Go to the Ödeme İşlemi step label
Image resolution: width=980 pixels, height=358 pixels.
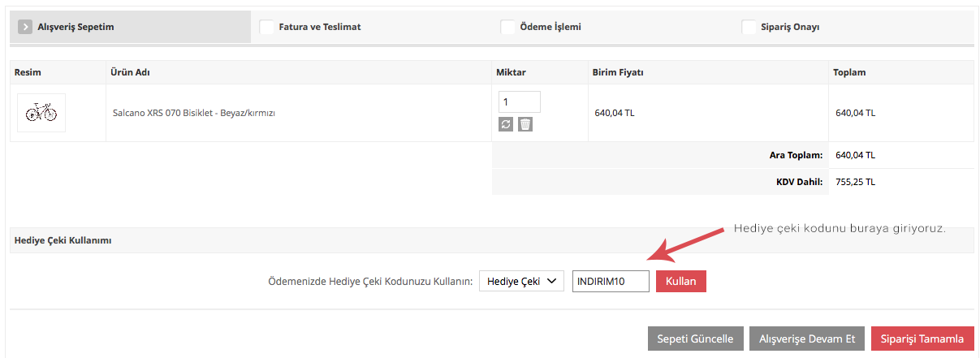(x=551, y=27)
